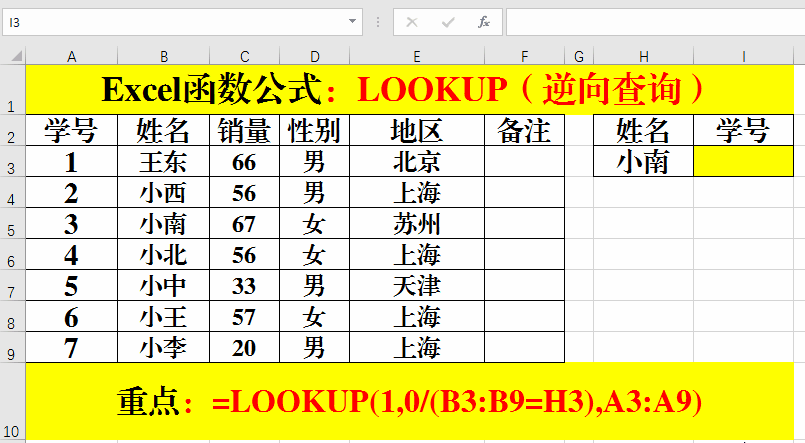Select row 2 header
Viewport: 805px width, 443px height.
(x=12, y=130)
